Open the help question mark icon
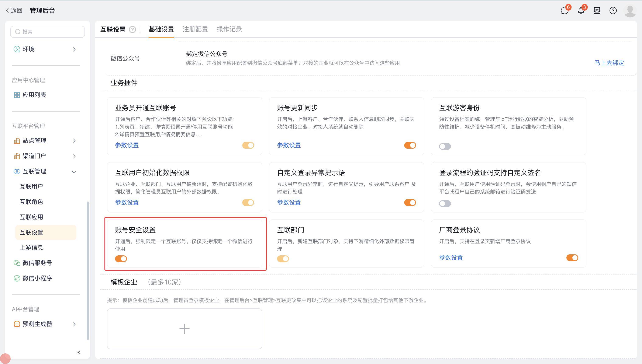This screenshot has height=364, width=642. (613, 11)
